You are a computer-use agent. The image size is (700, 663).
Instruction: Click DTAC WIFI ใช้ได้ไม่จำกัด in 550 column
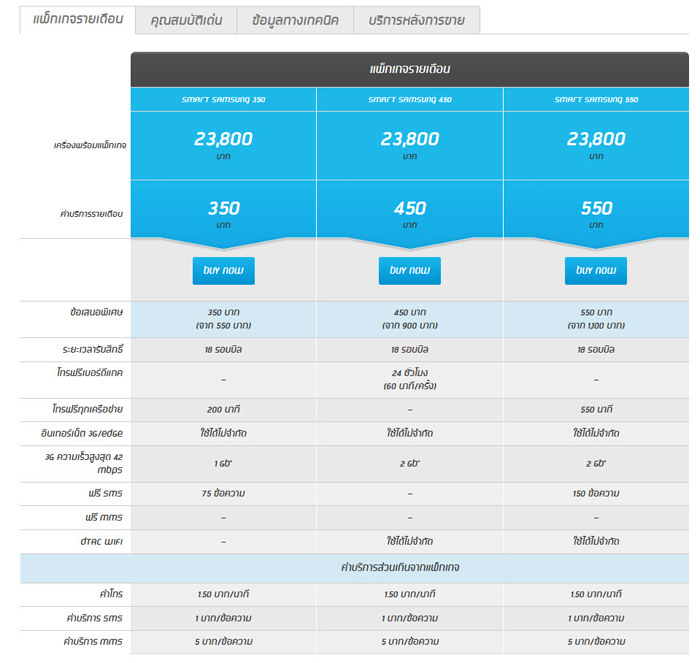(596, 541)
